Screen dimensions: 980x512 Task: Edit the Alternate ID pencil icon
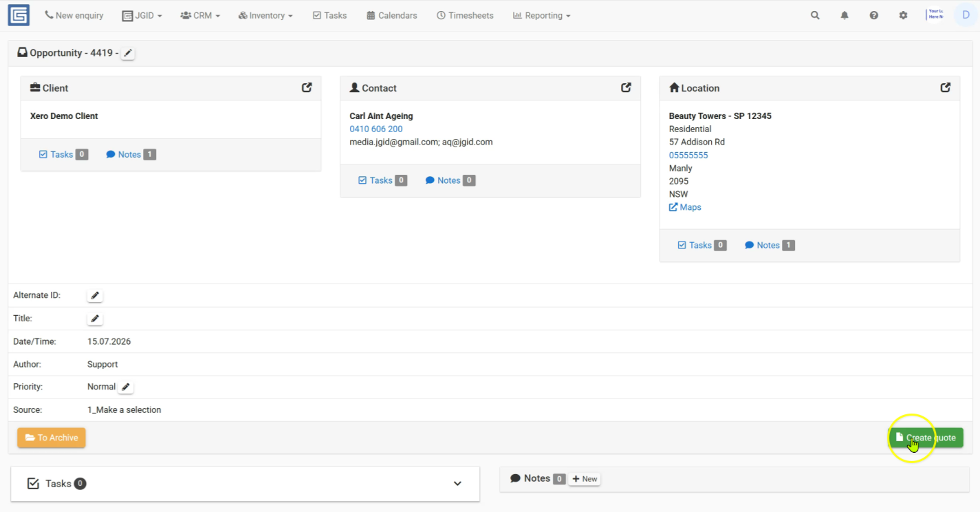point(95,296)
